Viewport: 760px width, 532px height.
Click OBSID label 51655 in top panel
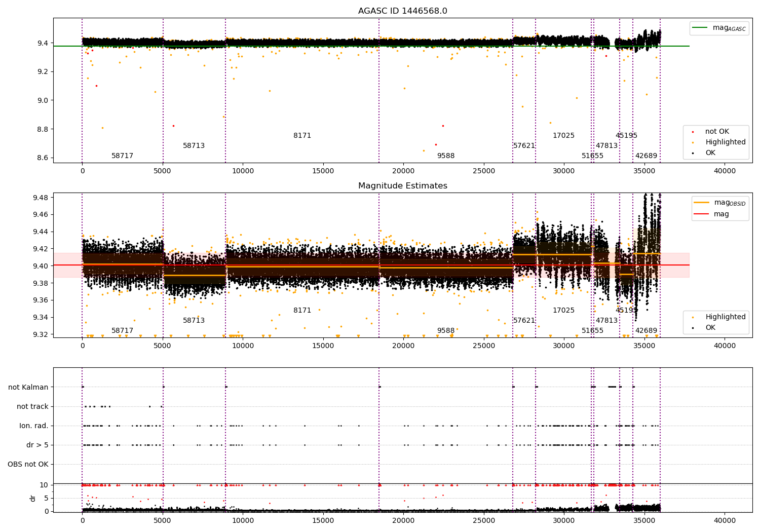coord(592,156)
